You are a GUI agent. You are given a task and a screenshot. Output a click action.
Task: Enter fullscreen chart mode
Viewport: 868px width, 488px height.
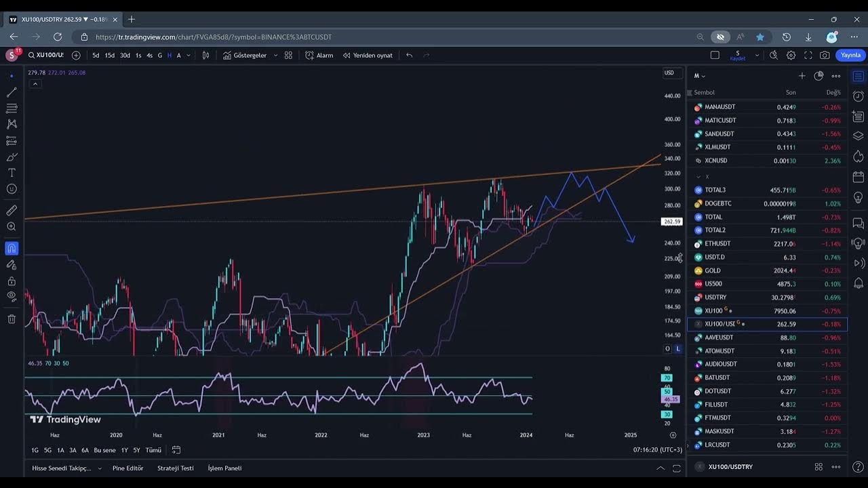point(808,56)
